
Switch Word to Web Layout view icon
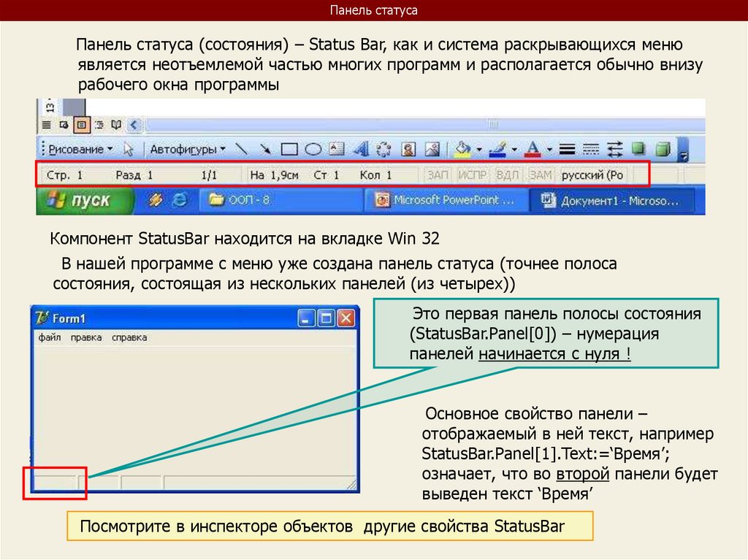pyautogui.click(x=64, y=125)
